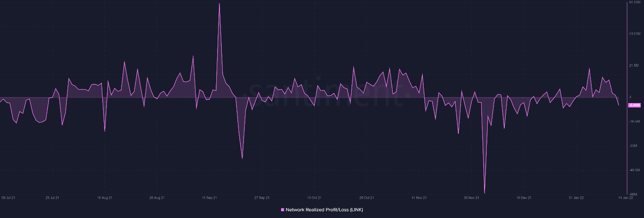
Task: Click the lowest trough point of the chart line
Action: click(484, 193)
